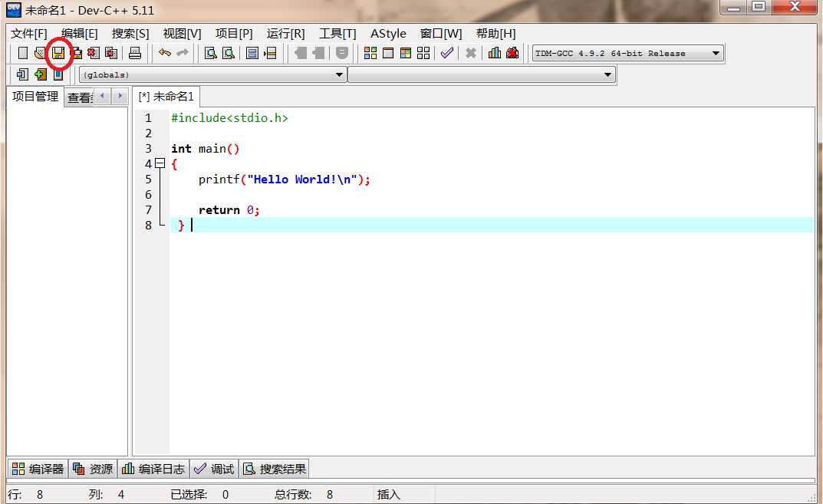Click the 已选择 status bar entry

point(199,495)
